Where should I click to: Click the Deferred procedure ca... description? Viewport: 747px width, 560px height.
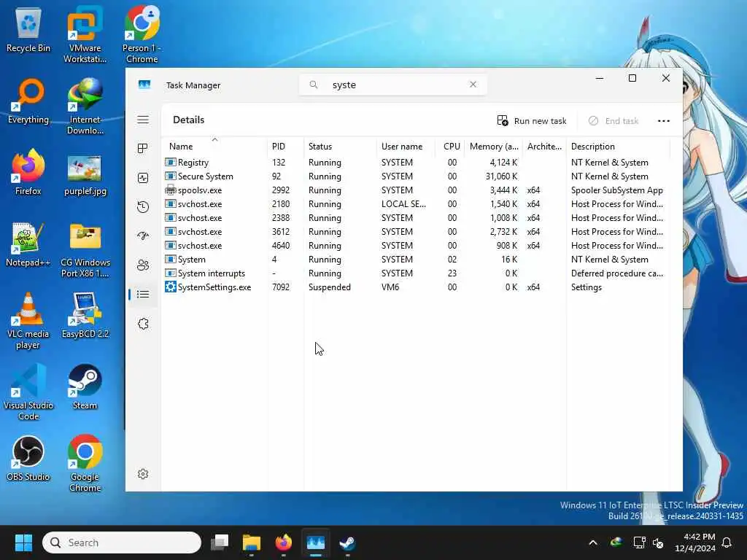pos(617,273)
